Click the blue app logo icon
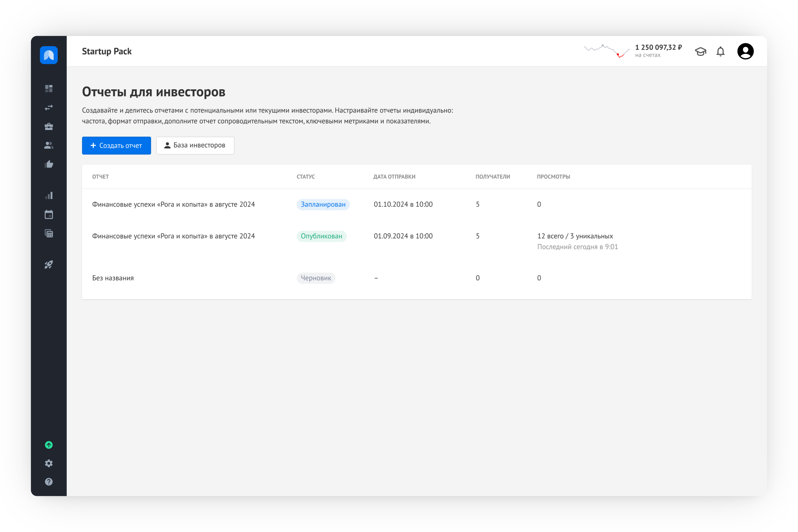This screenshot has width=798, height=532. pos(49,55)
